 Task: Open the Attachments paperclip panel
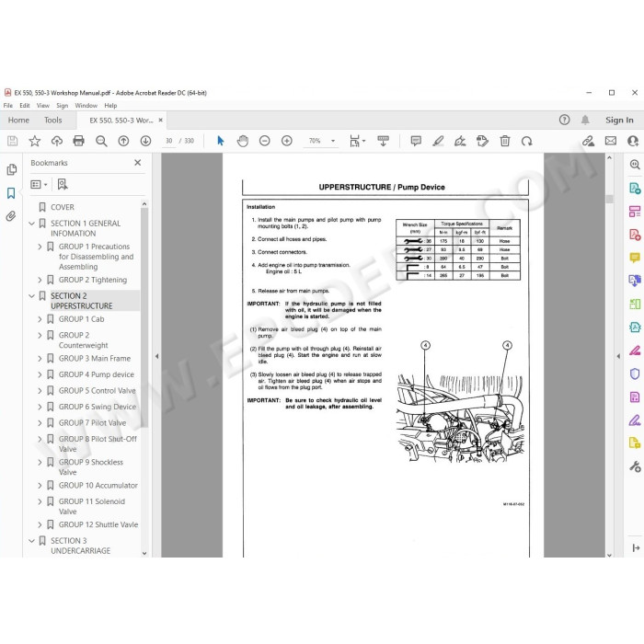point(11,216)
